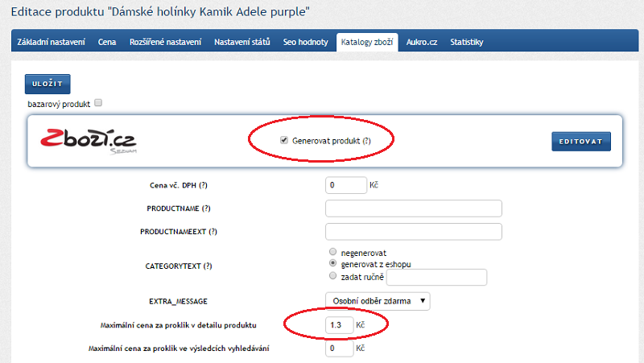The height and width of the screenshot is (363, 644).
Task: Open the Nastavení států tab
Action: click(x=242, y=42)
